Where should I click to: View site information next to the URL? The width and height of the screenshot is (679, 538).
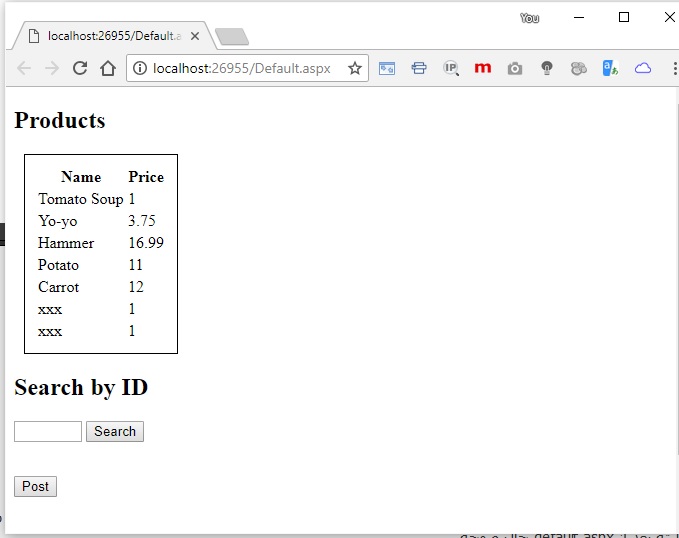point(140,68)
